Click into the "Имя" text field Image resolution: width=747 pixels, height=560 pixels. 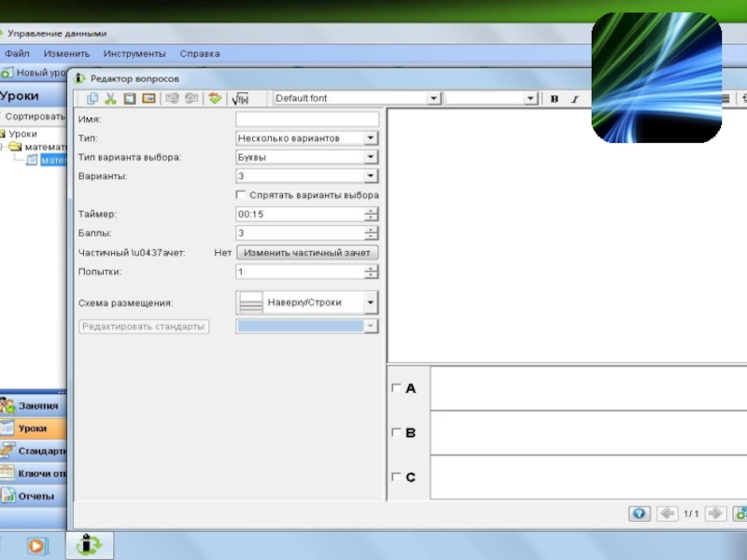[x=307, y=119]
